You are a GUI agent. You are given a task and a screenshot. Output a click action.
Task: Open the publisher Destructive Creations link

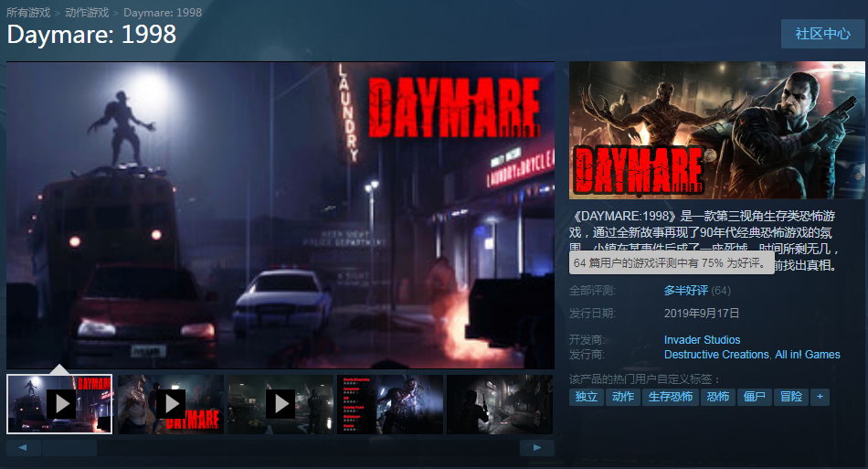pos(716,355)
